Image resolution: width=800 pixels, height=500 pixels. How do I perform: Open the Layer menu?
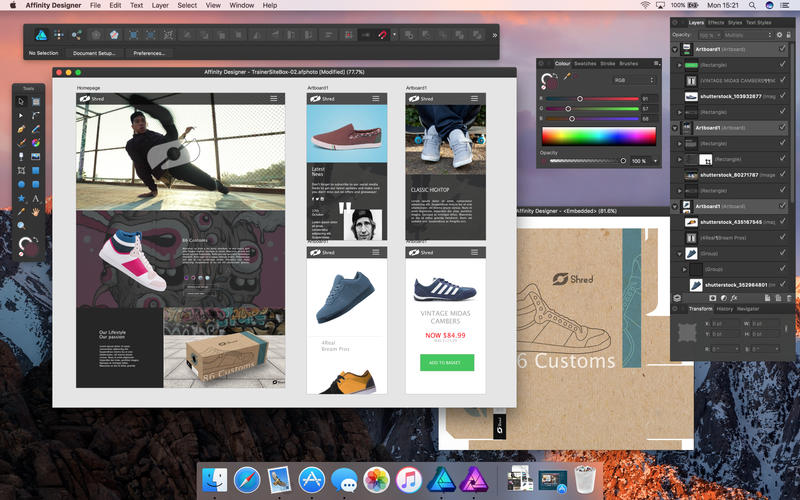click(160, 5)
